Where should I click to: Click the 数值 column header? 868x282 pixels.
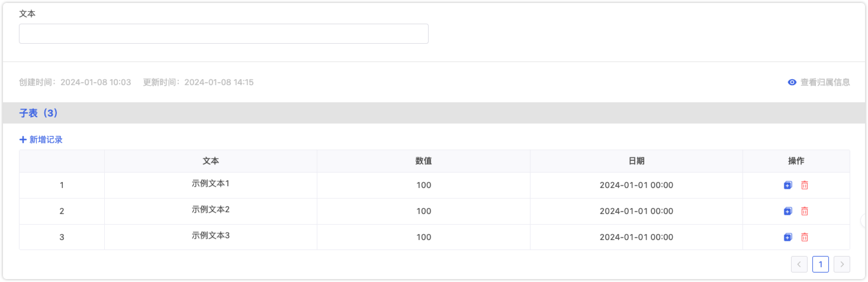(x=423, y=161)
